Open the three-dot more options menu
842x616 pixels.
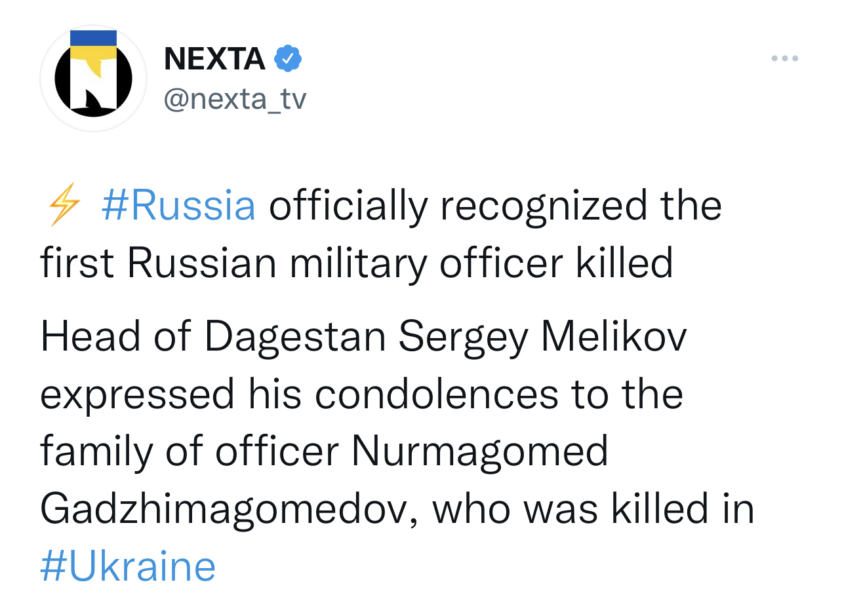(x=785, y=59)
